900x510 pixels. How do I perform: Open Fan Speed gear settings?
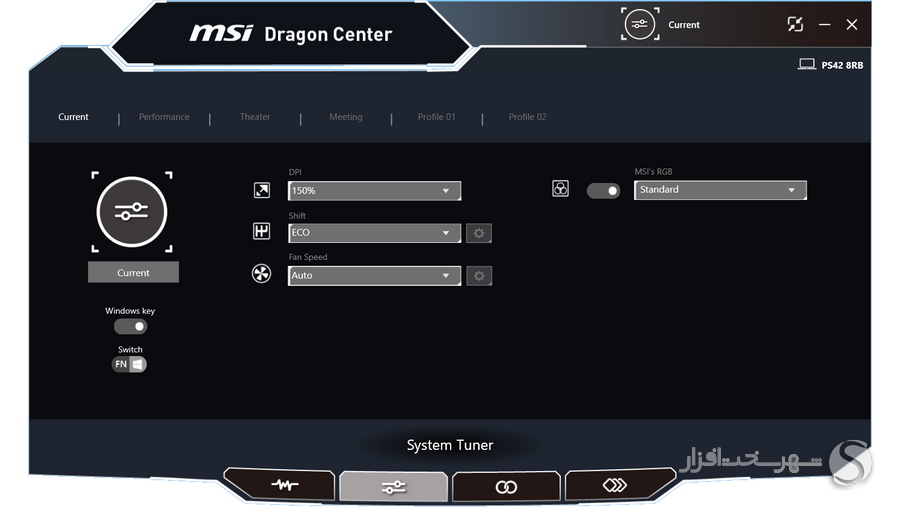479,276
